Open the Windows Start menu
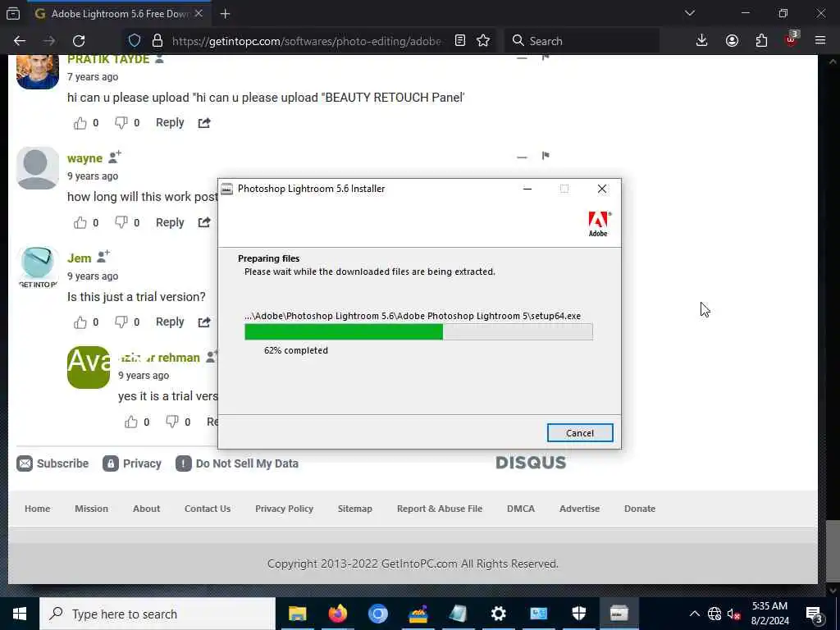The width and height of the screenshot is (840, 630). pyautogui.click(x=20, y=614)
